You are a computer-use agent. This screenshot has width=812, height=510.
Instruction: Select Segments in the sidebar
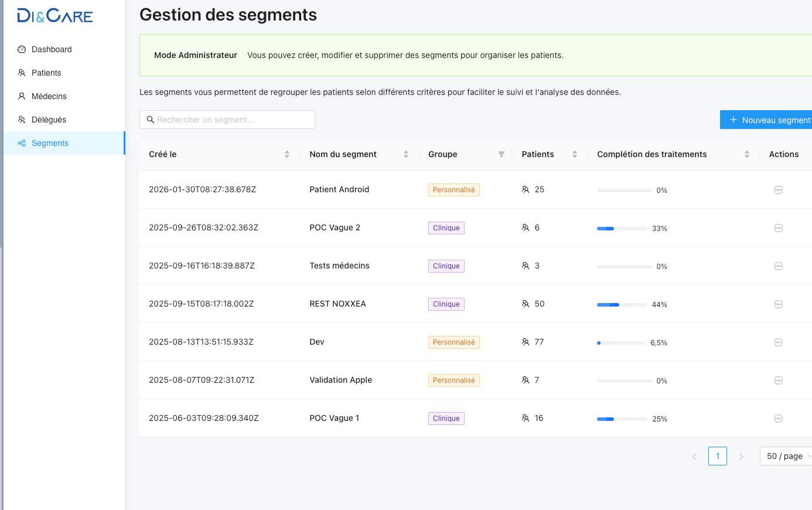64,143
